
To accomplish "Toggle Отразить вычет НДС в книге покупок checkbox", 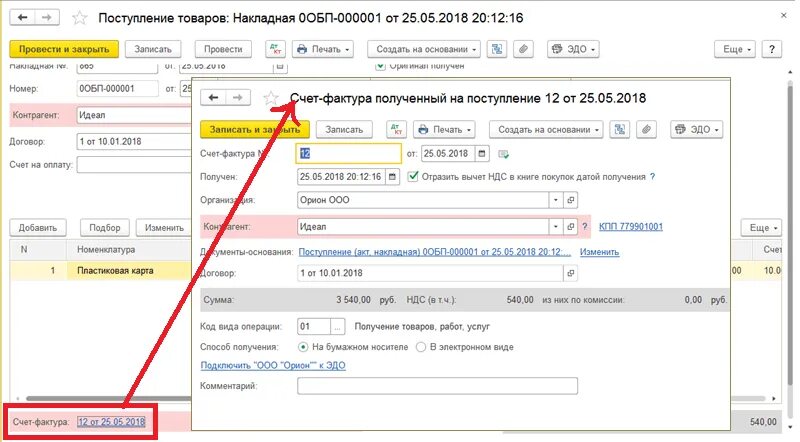I will point(413,177).
